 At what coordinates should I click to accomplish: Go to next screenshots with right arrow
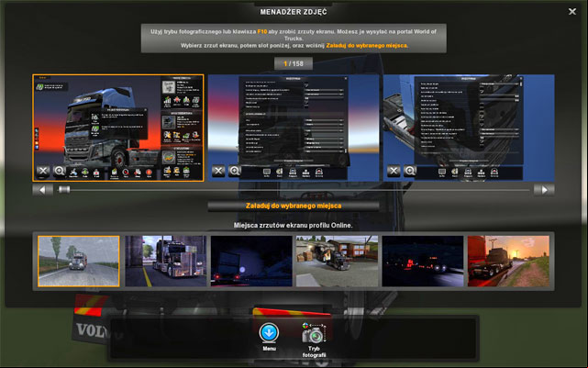click(544, 190)
